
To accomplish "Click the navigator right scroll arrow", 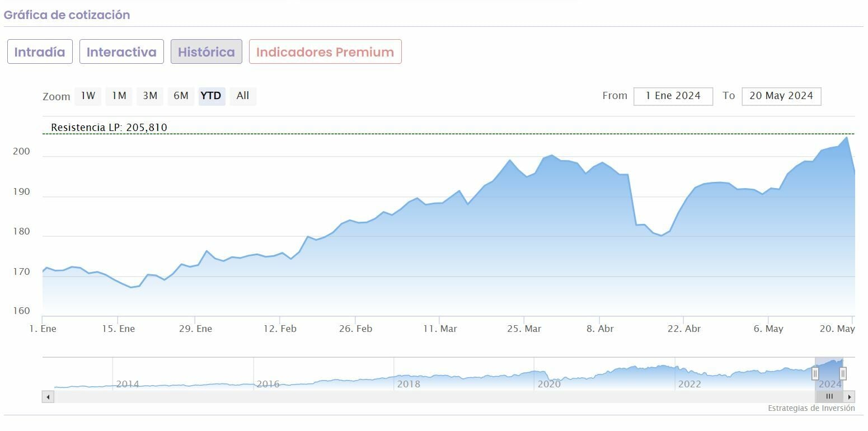I will click(850, 397).
